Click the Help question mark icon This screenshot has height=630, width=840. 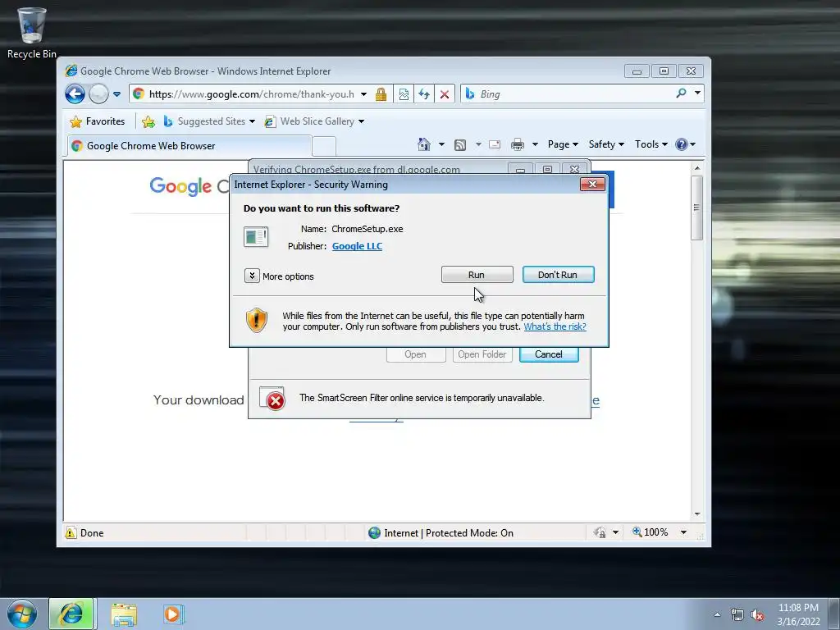[x=682, y=144]
